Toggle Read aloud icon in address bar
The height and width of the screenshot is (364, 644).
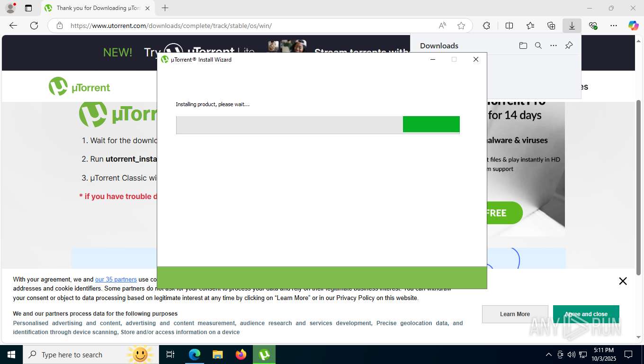(x=442, y=26)
